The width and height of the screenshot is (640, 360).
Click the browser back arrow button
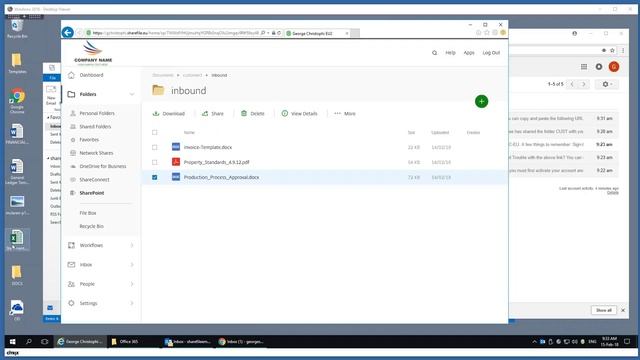pos(68,32)
